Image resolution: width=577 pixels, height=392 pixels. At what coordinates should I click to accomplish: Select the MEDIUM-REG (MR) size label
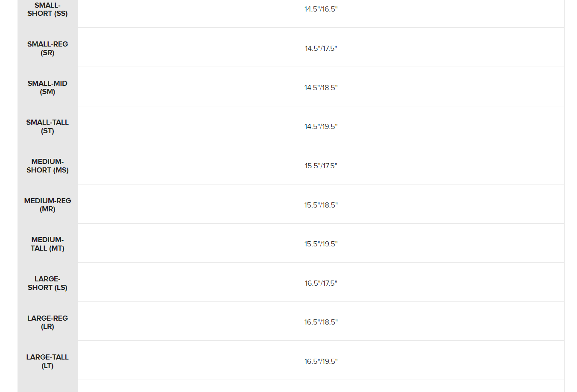coord(47,205)
